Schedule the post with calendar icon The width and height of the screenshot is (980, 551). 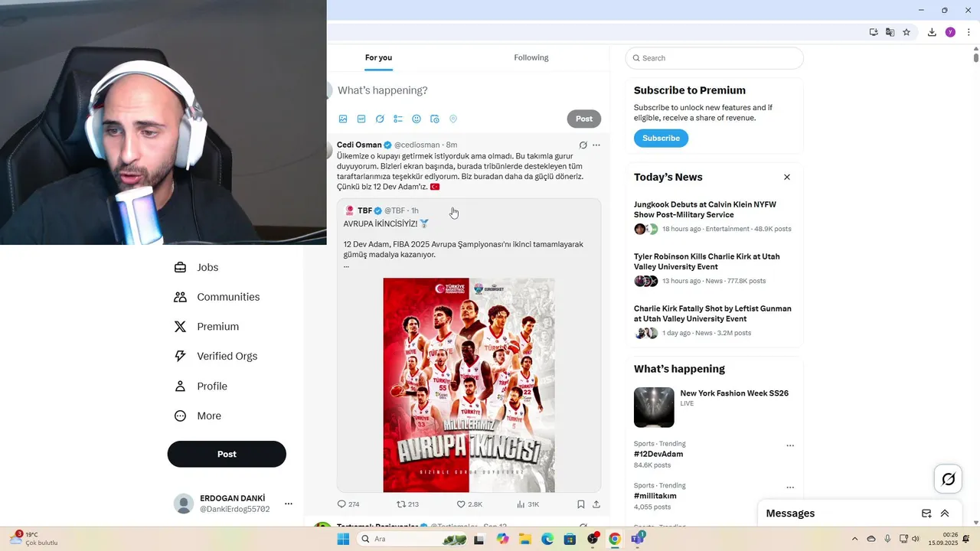click(x=435, y=119)
